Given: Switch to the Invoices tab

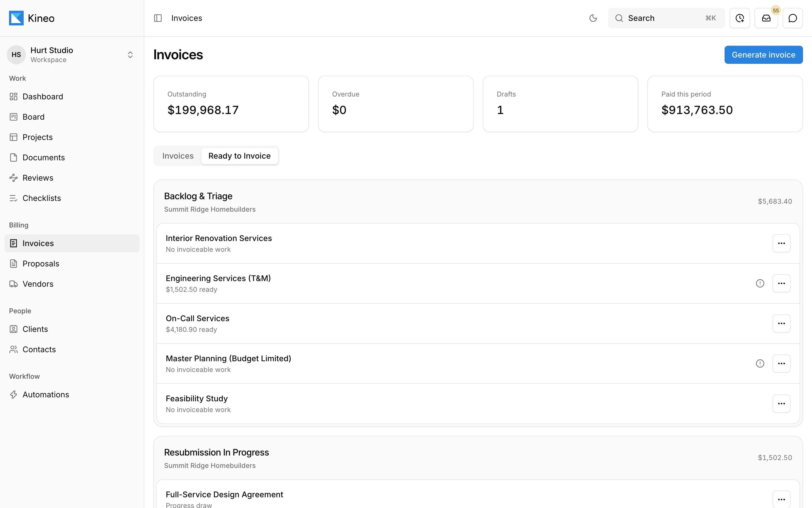Looking at the screenshot, I should (178, 156).
